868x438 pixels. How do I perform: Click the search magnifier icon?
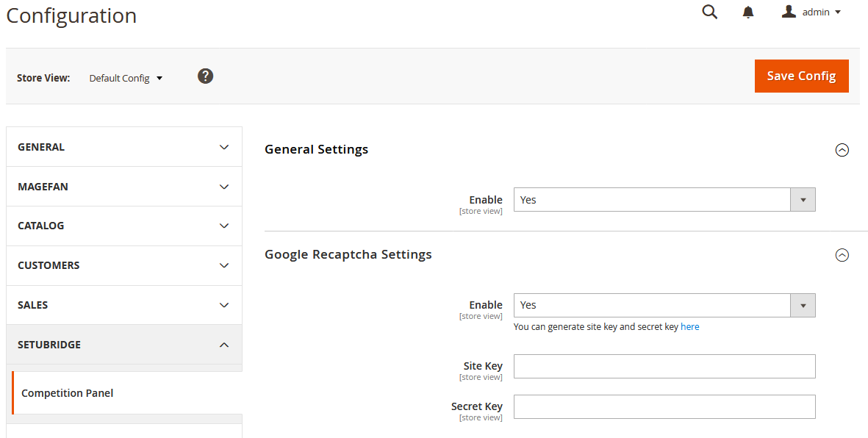pyautogui.click(x=709, y=12)
